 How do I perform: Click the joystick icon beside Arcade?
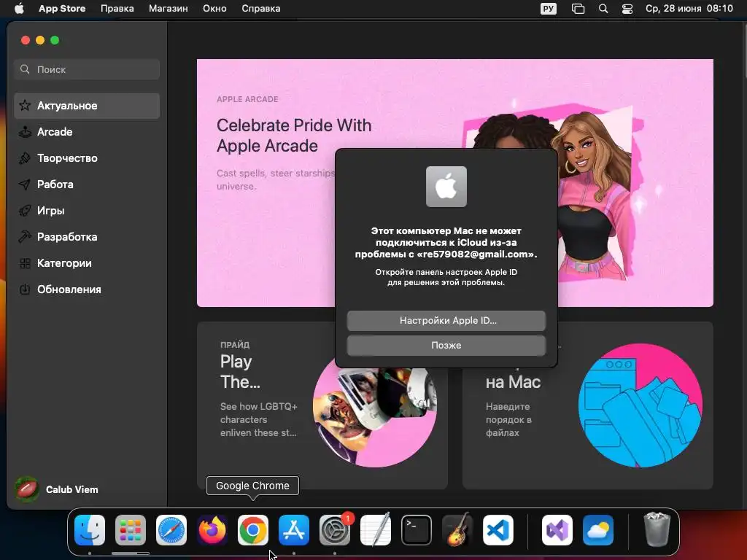(25, 132)
